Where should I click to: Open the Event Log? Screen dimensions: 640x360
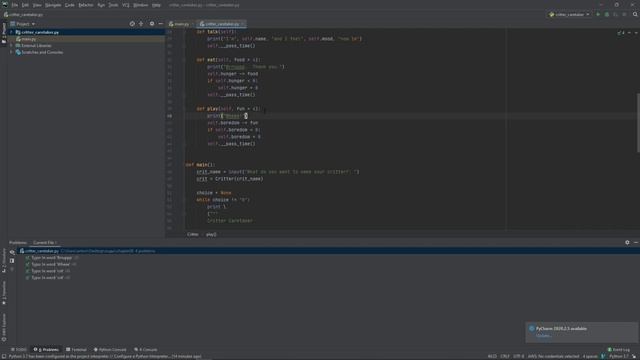619,350
